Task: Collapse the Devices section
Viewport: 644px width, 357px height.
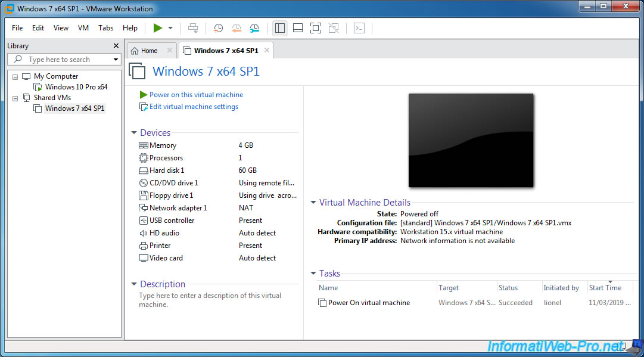Action: (135, 133)
